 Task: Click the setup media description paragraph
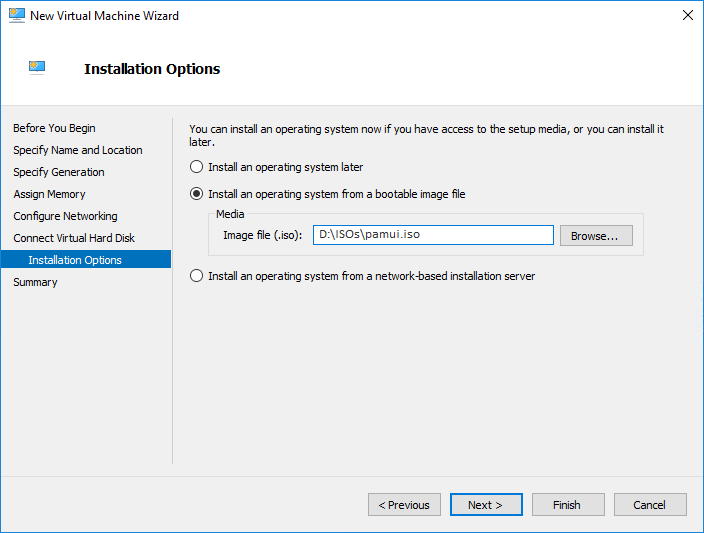pyautogui.click(x=426, y=135)
